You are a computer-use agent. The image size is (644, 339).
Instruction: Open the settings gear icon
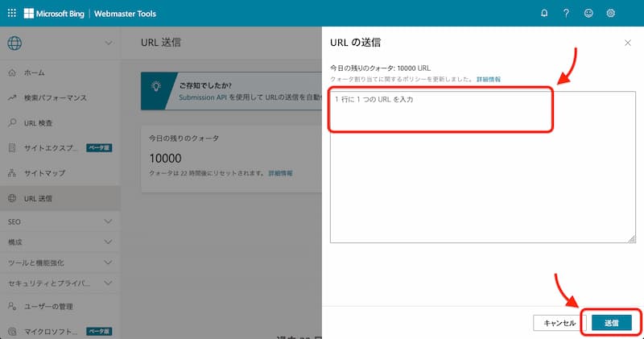tap(611, 13)
